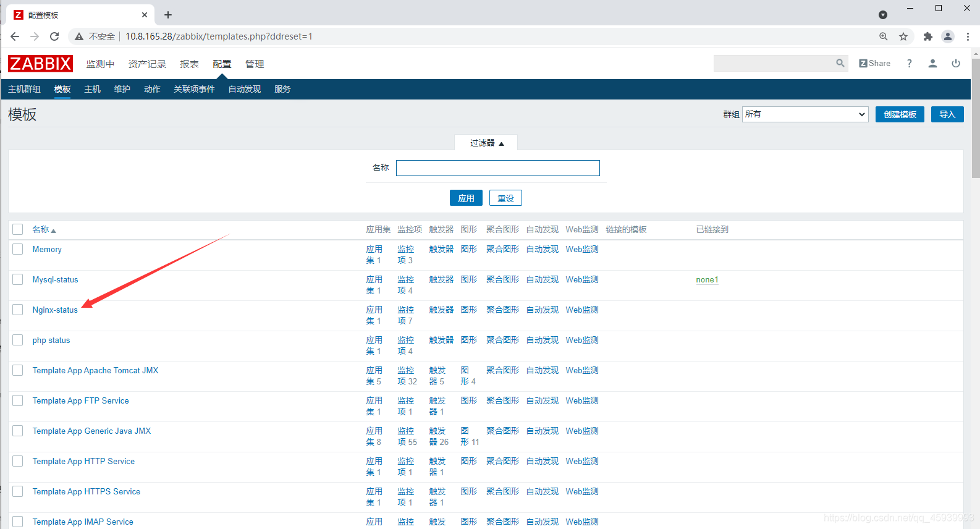Check the Memory template checkbox

point(18,249)
